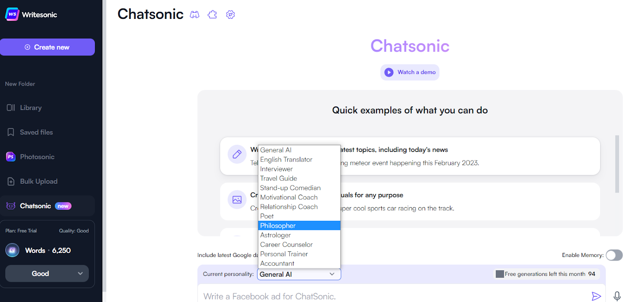Click the Words coin icon
The width and height of the screenshot is (644, 302).
(x=12, y=250)
